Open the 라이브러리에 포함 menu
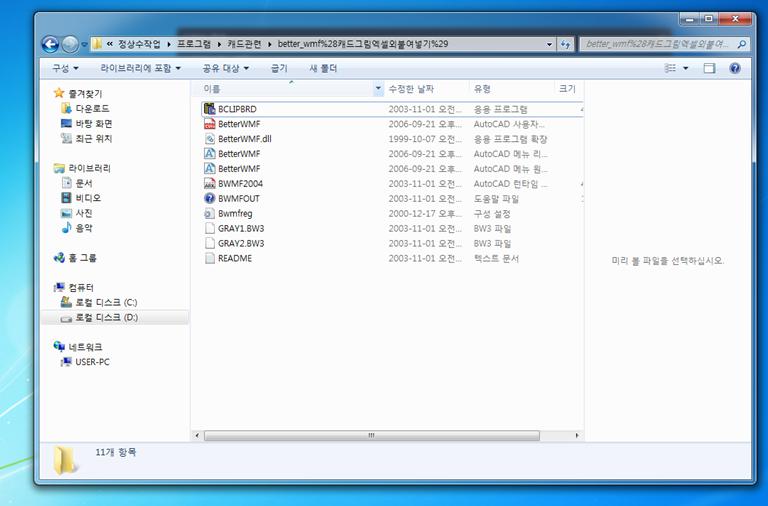Image resolution: width=768 pixels, height=506 pixels. 141,68
